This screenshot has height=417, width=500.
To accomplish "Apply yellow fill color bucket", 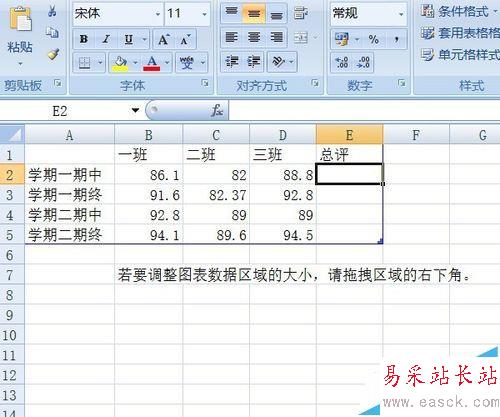I will [120, 62].
